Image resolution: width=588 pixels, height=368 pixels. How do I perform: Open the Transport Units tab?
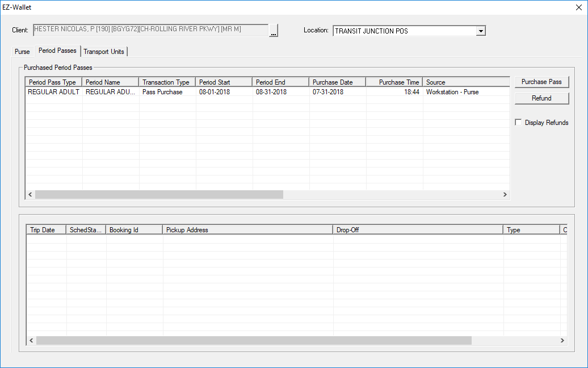pyautogui.click(x=104, y=51)
